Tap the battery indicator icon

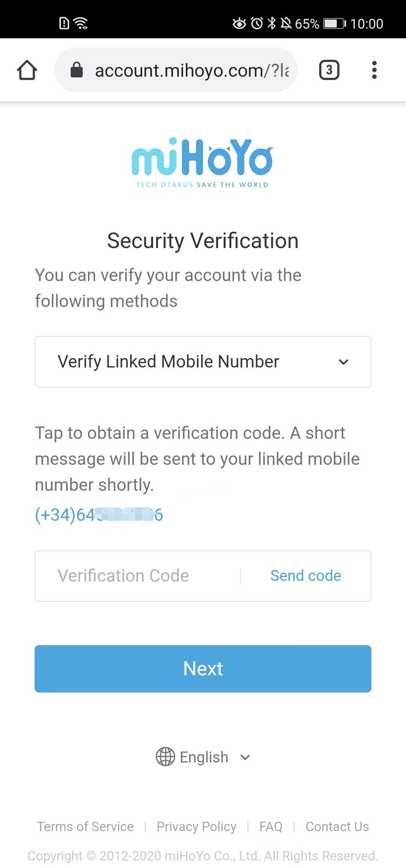tap(335, 24)
